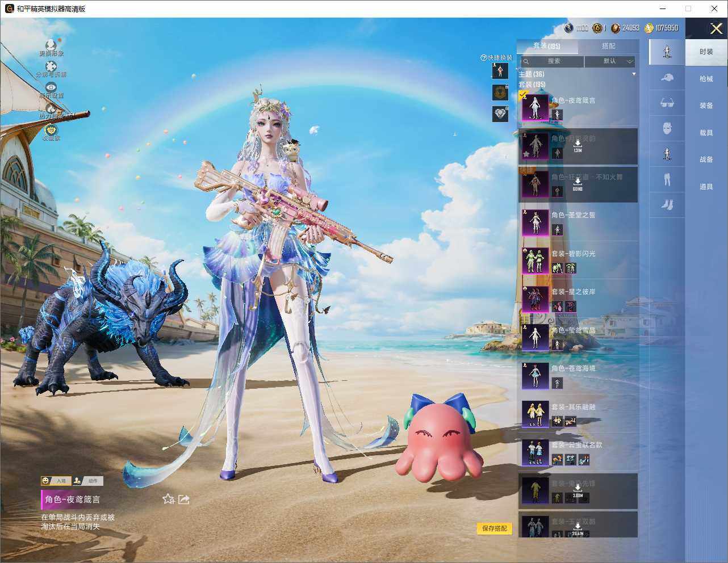Download the 不知火舞 character outfit
The image size is (728, 563).
coord(578,183)
